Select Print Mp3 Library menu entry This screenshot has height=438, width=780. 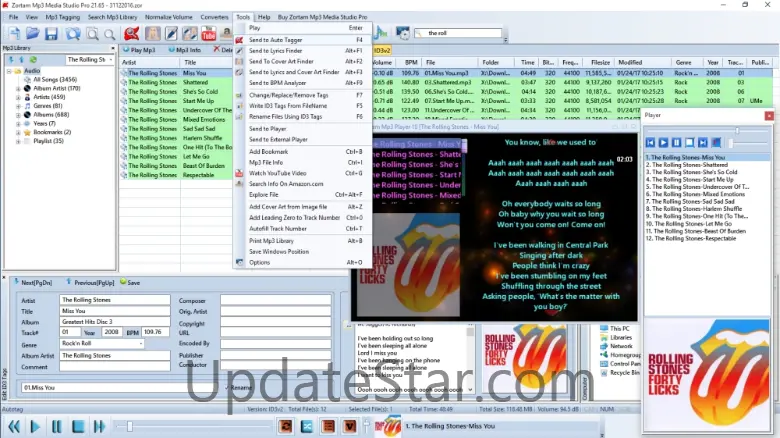coord(271,241)
